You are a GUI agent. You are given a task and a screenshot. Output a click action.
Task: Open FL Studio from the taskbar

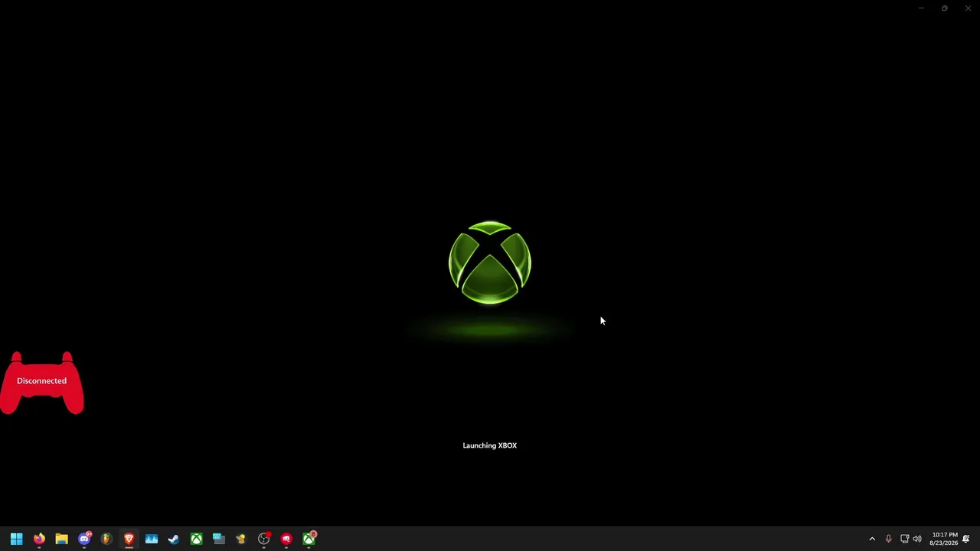click(x=106, y=539)
